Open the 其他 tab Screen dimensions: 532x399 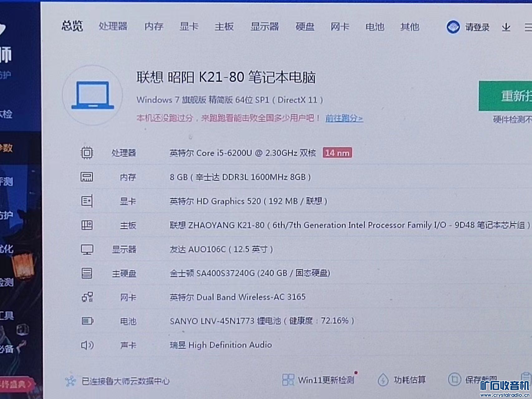409,27
